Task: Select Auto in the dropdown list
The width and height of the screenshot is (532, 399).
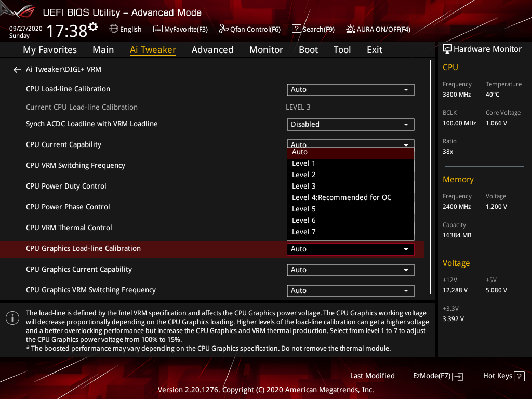Action: [x=351, y=153]
